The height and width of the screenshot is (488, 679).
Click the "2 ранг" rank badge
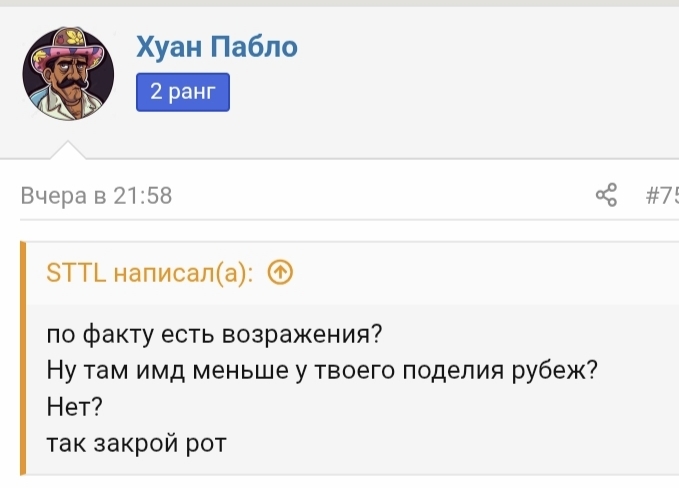pos(183,93)
